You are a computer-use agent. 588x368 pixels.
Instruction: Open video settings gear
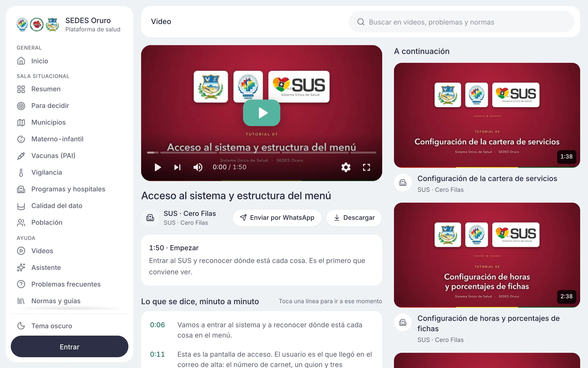(346, 167)
